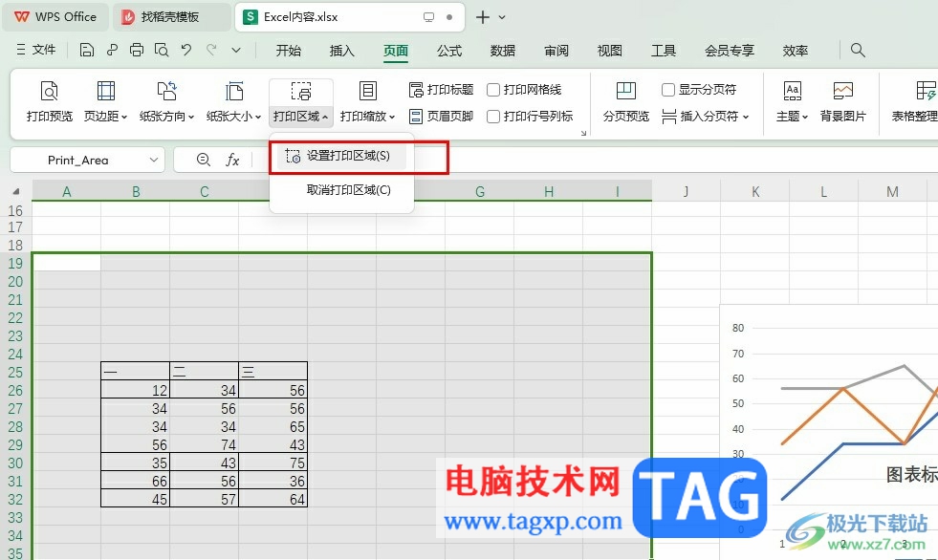The image size is (938, 560).
Task: Select column M header
Action: tap(892, 192)
